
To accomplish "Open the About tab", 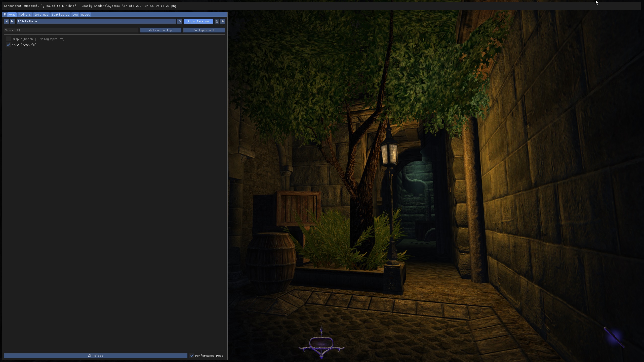I will [85, 15].
